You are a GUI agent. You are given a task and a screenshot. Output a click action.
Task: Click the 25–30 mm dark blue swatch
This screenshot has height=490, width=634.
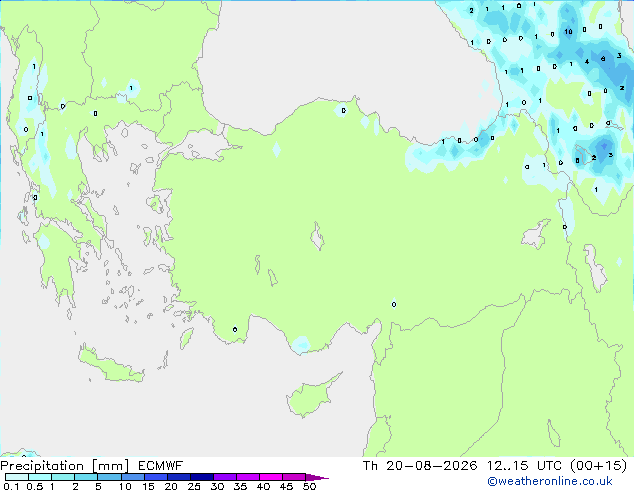click(x=201, y=477)
